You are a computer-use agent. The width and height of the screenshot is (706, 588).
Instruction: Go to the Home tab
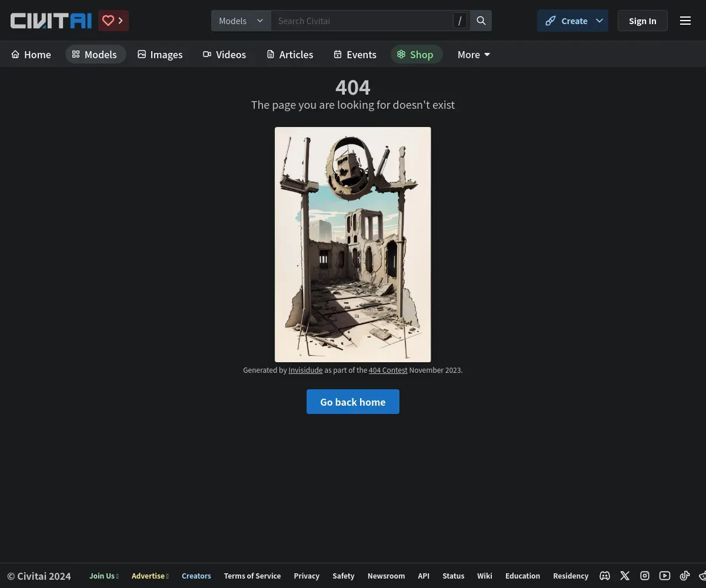click(x=31, y=55)
